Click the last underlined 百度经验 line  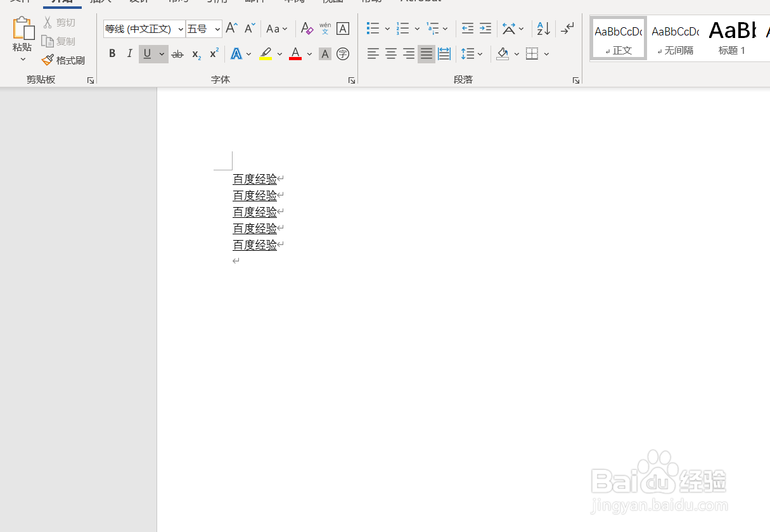[x=255, y=245]
